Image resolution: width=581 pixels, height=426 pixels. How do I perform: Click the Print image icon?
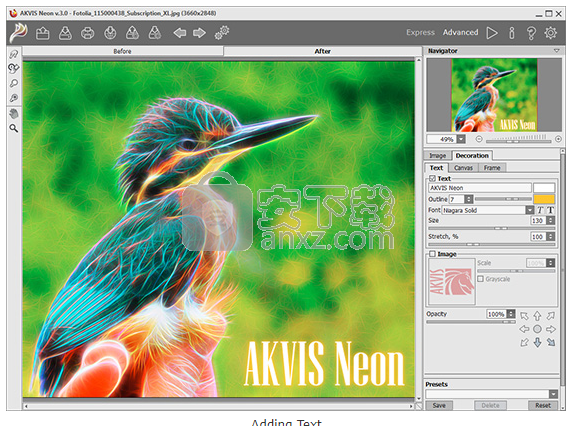[87, 33]
